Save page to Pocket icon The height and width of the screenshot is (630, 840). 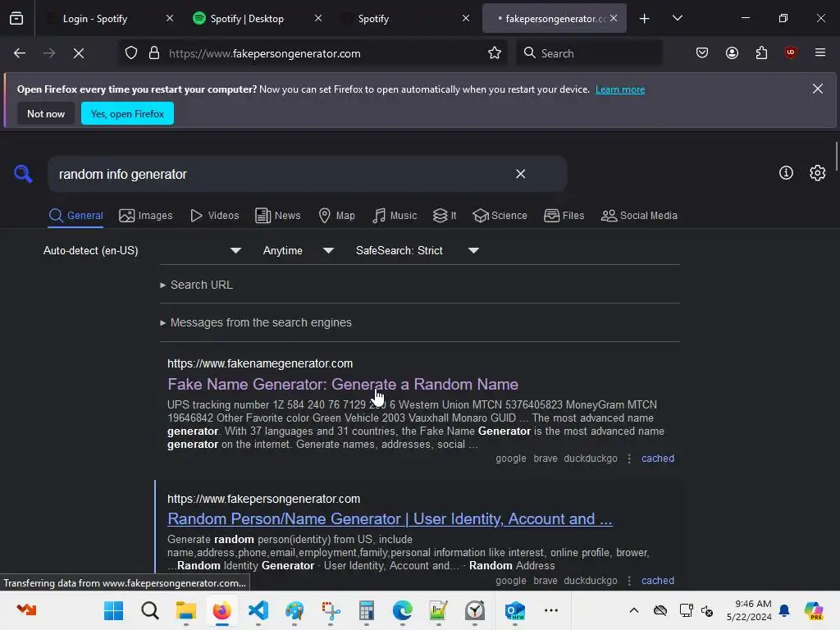coord(702,52)
